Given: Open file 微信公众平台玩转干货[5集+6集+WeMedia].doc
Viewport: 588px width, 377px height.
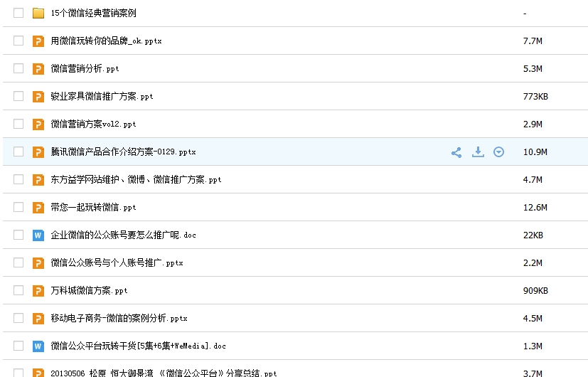Looking at the screenshot, I should 139,346.
